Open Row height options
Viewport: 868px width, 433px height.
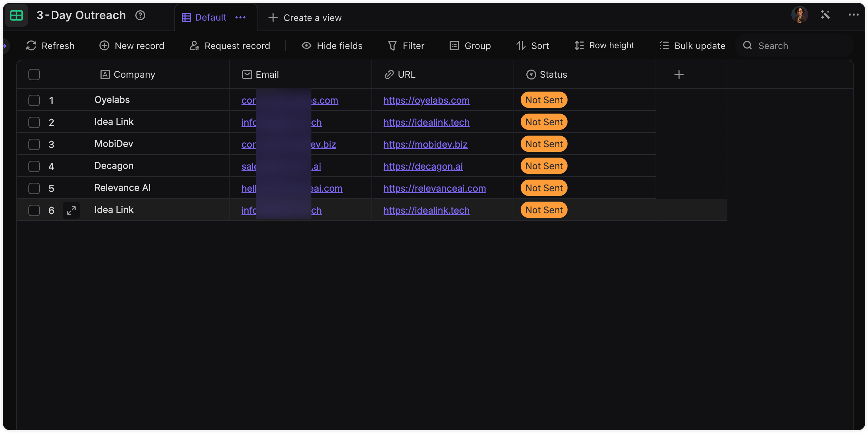point(604,45)
